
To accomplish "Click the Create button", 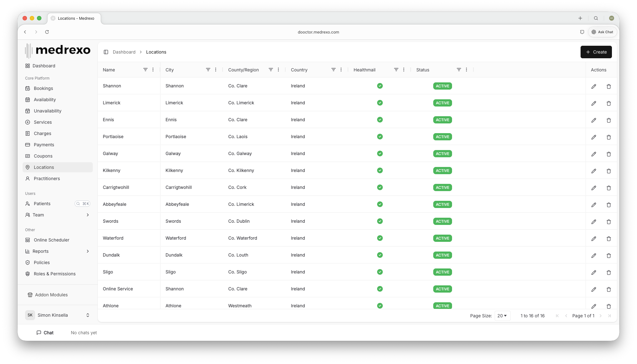I will tap(596, 52).
